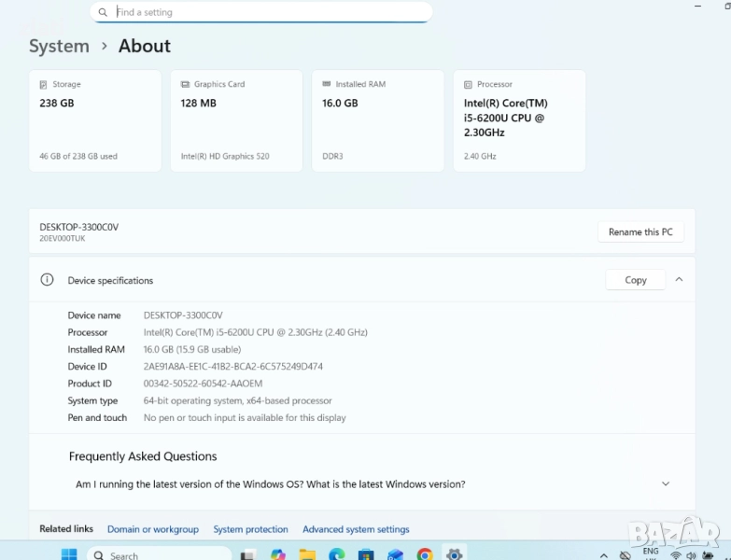The height and width of the screenshot is (560, 731).
Task: Click the Installed RAM icon
Action: click(326, 85)
